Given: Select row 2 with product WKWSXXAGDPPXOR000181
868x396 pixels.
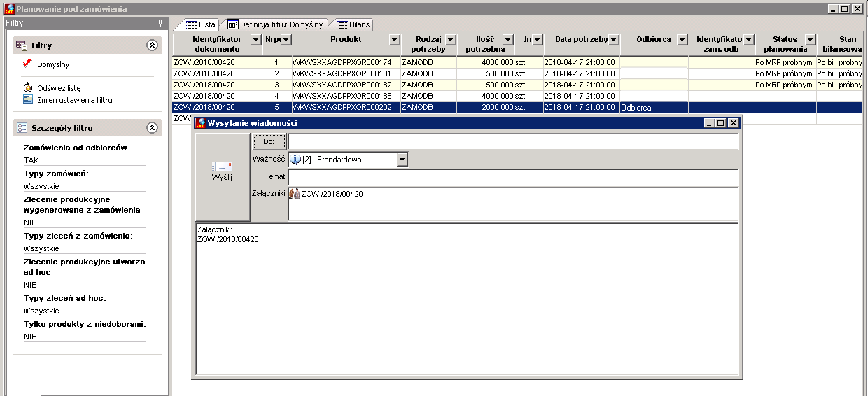Looking at the screenshot, I should click(519, 73).
